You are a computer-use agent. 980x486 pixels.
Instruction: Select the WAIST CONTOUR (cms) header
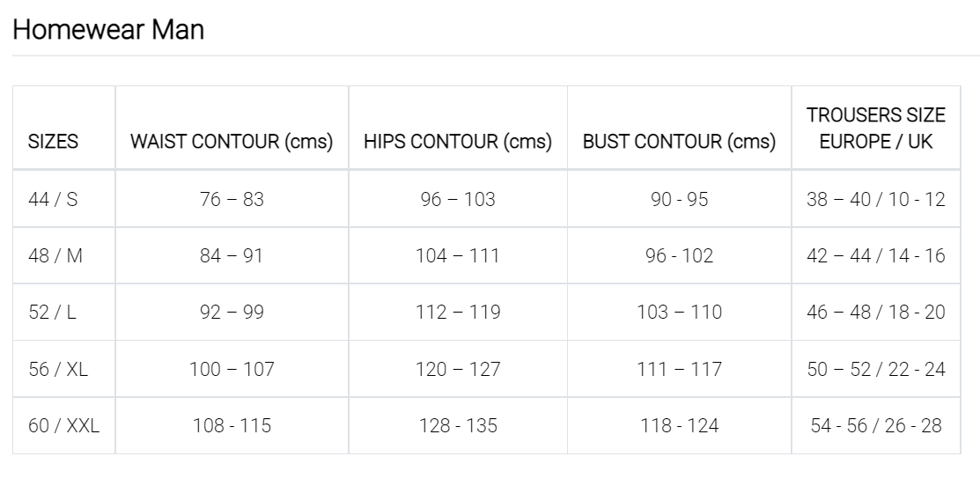click(232, 141)
